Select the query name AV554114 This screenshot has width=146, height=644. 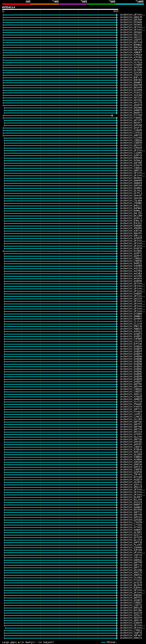point(8,7)
